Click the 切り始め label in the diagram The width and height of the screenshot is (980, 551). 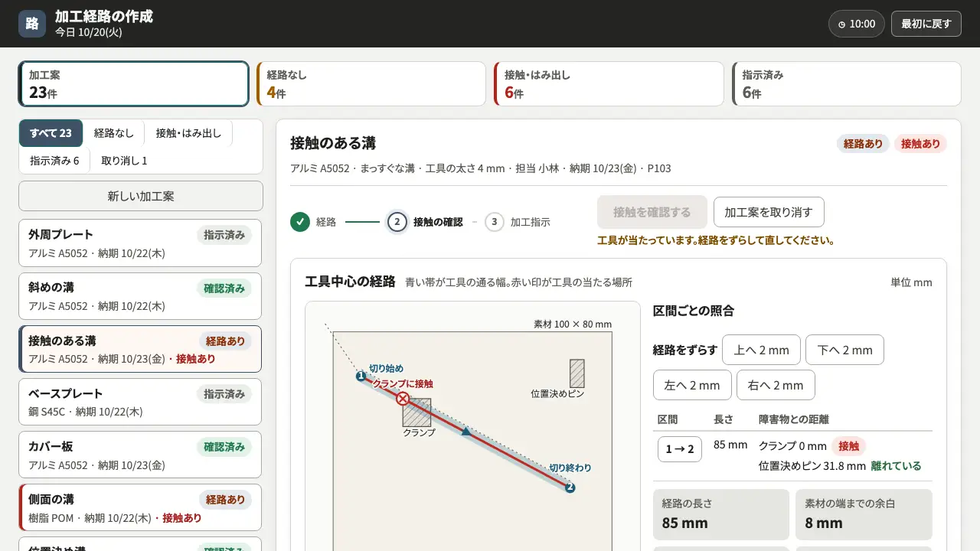coord(386,368)
